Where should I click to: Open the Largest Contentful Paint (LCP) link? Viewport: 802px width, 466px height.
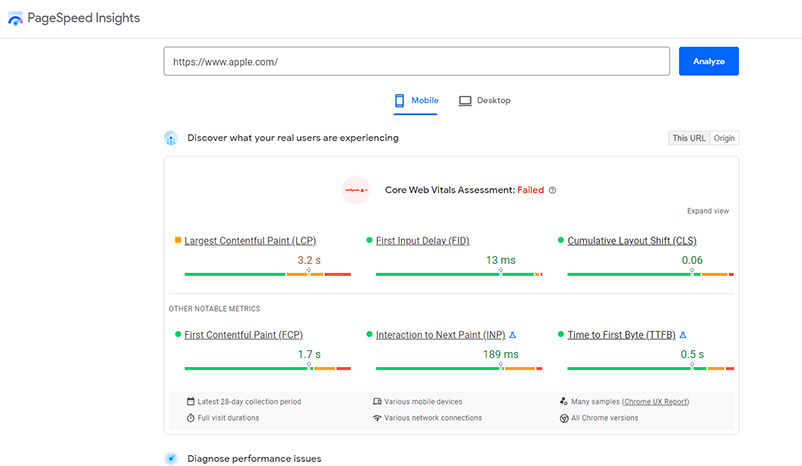coord(250,241)
